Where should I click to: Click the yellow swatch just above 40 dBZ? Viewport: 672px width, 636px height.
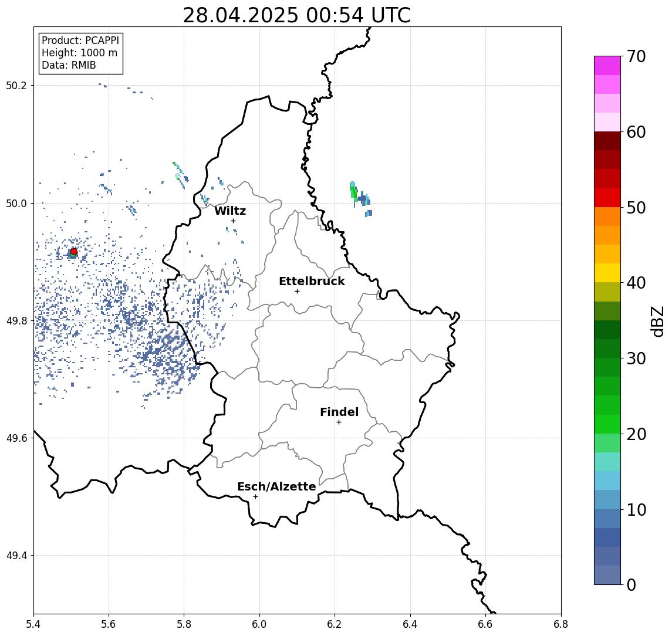tap(607, 273)
